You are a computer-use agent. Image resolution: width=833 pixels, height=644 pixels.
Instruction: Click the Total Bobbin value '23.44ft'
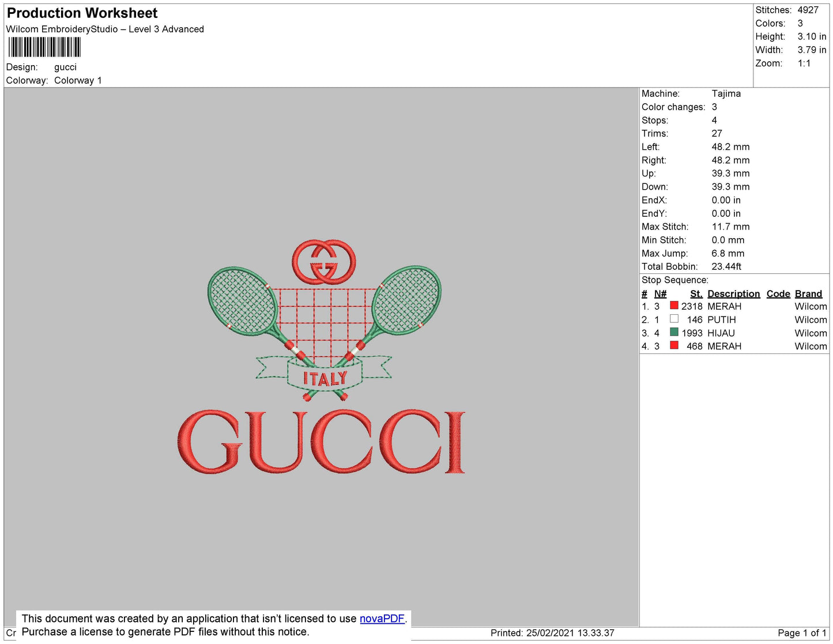[727, 266]
